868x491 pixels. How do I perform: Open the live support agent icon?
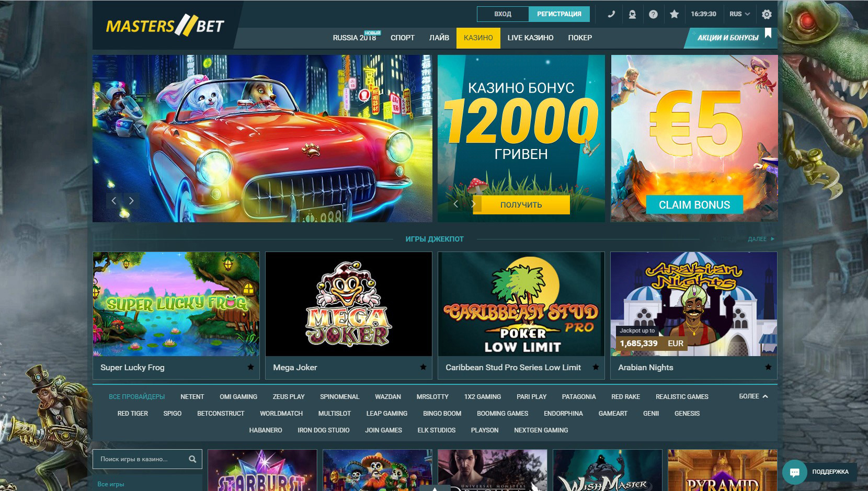(632, 14)
